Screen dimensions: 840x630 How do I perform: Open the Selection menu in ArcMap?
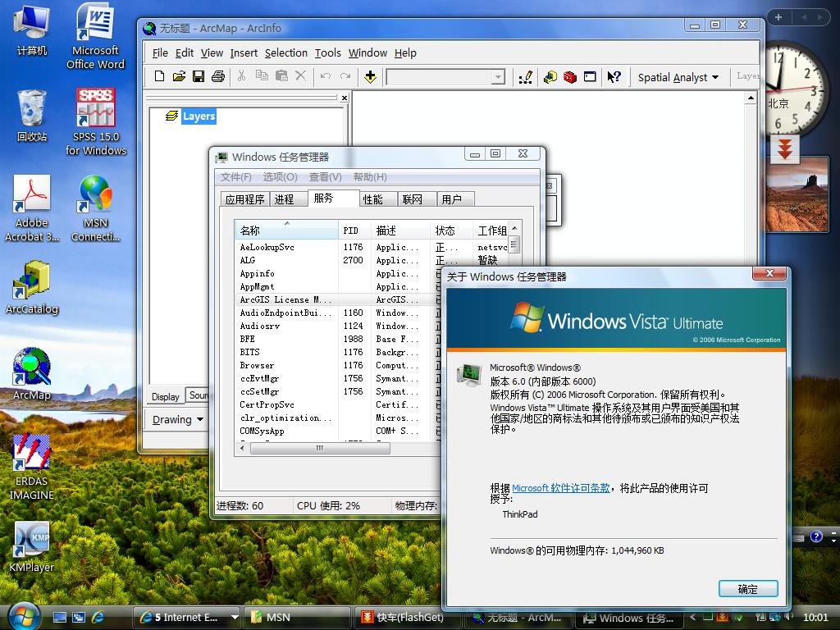[286, 53]
